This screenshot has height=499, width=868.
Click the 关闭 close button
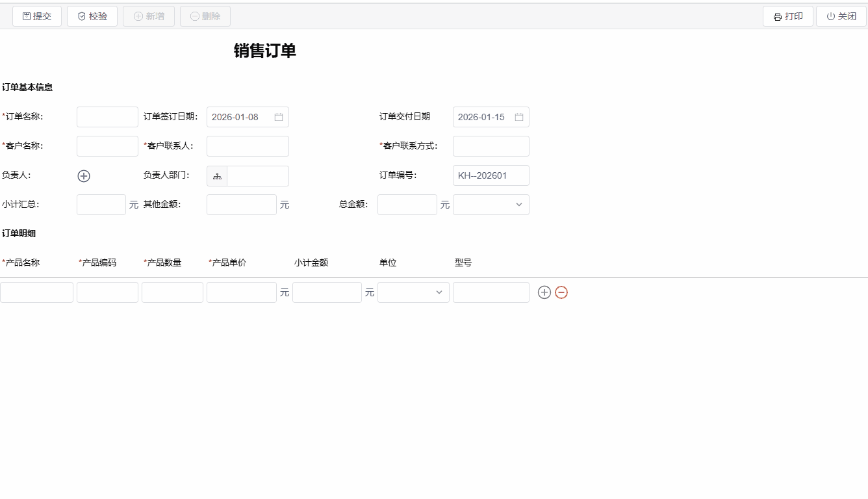(x=841, y=16)
